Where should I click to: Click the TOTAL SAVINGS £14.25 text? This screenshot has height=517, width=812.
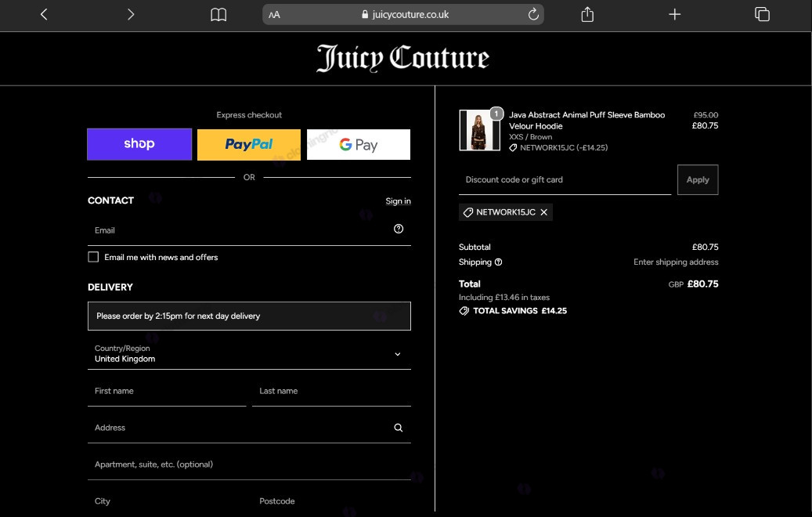[x=520, y=311]
